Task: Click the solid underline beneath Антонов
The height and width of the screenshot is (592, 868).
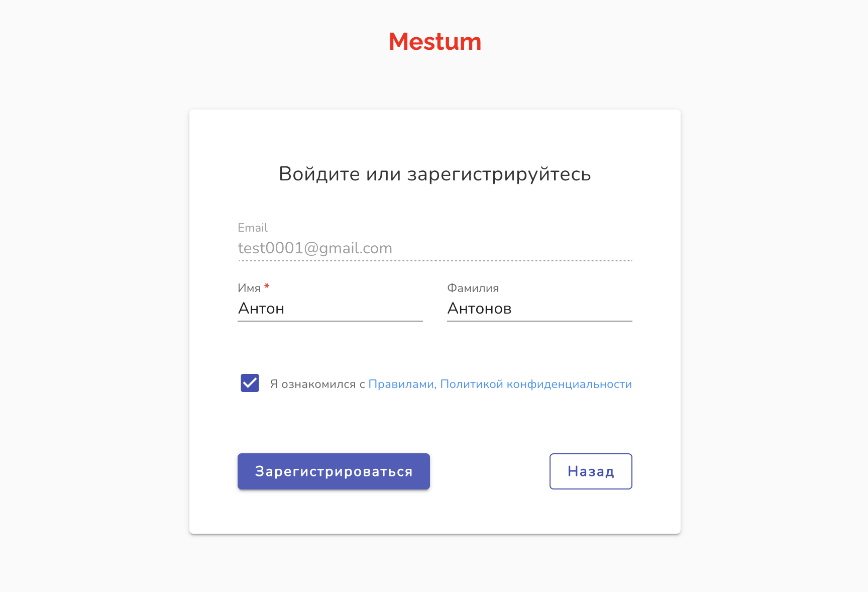Action: coord(539,321)
